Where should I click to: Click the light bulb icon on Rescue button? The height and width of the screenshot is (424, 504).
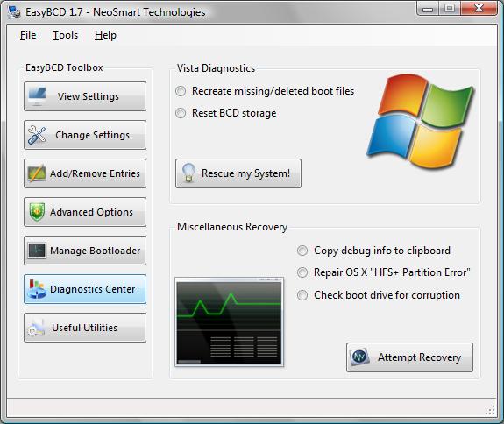point(188,173)
